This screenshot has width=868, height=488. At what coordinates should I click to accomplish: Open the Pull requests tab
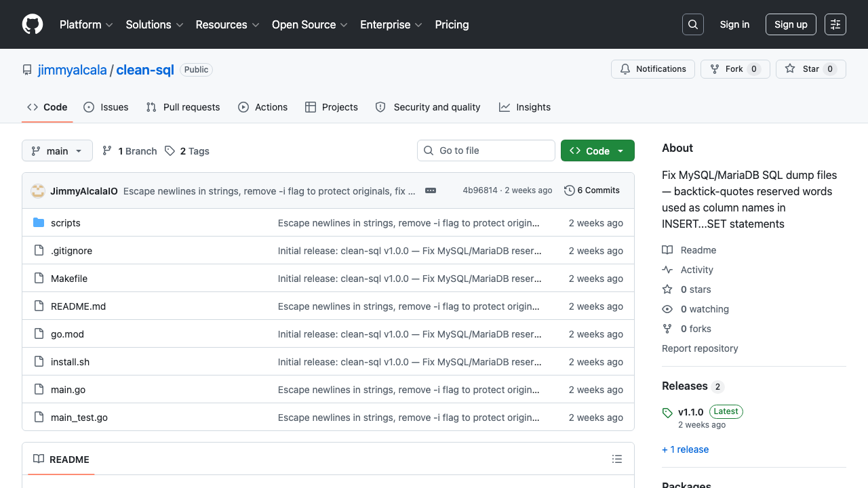183,107
